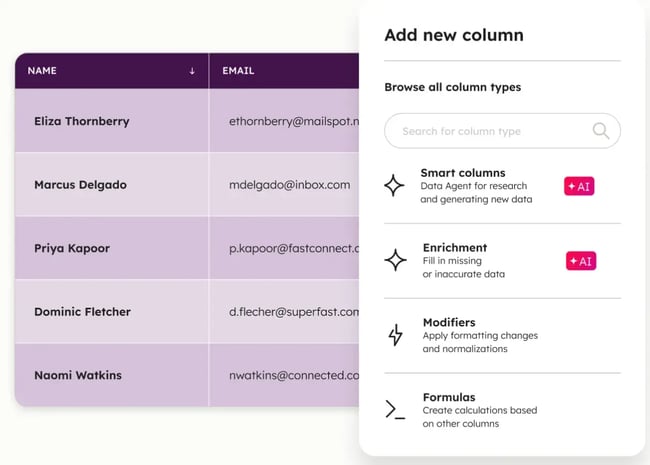Viewport: 650px width, 465px height.
Task: Focus the Search for column type field
Action: pyautogui.click(x=490, y=131)
